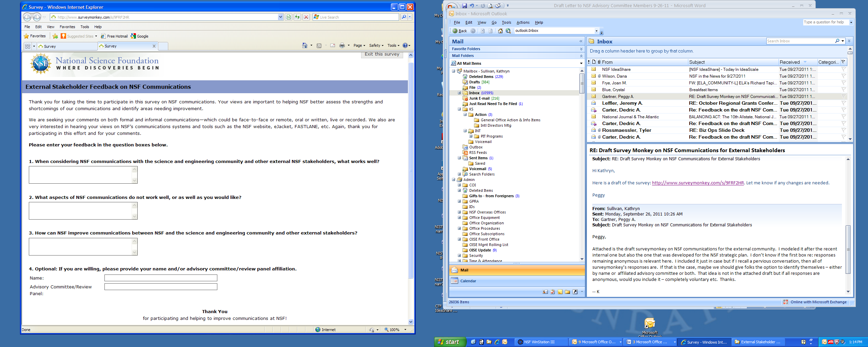Flag the NSF IdeaShare message
Screen dimensions: 868x347
(x=844, y=69)
